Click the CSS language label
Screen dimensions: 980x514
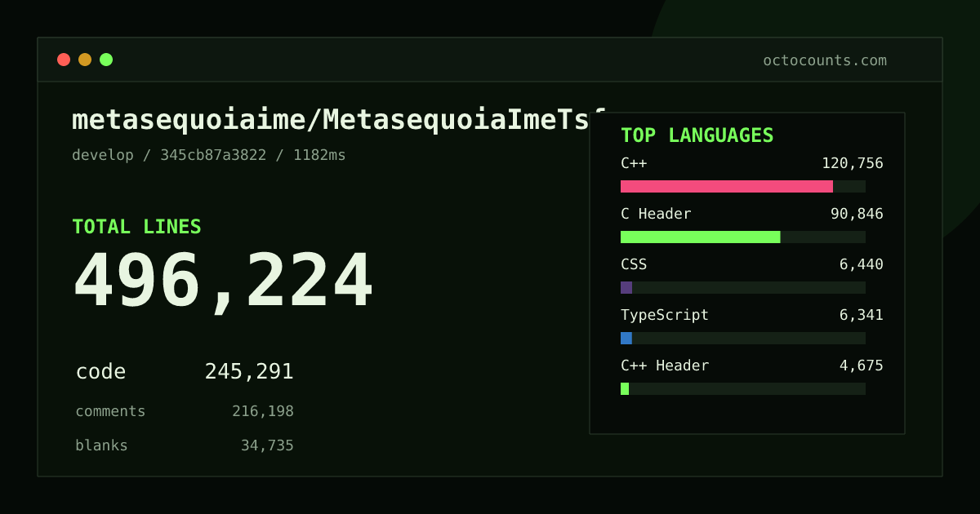(x=634, y=264)
